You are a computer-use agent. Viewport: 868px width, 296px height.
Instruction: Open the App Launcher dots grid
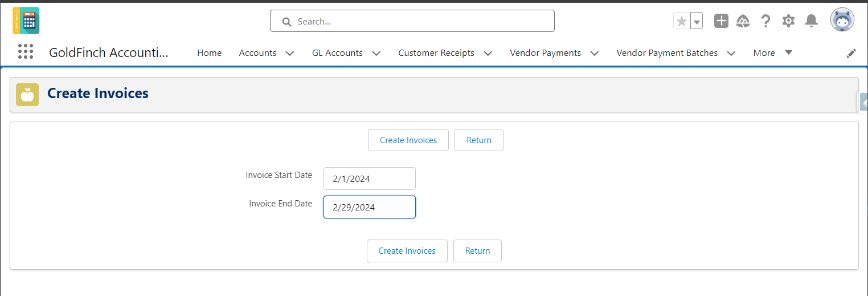pyautogui.click(x=26, y=52)
